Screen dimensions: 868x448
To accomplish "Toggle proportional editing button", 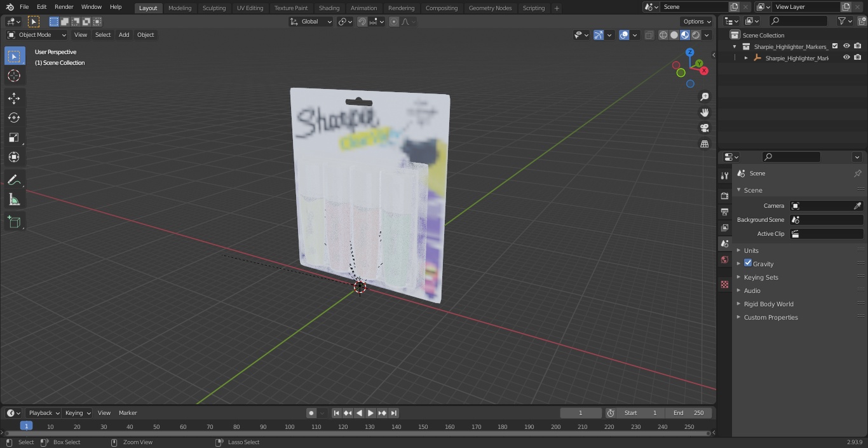I will [x=394, y=22].
